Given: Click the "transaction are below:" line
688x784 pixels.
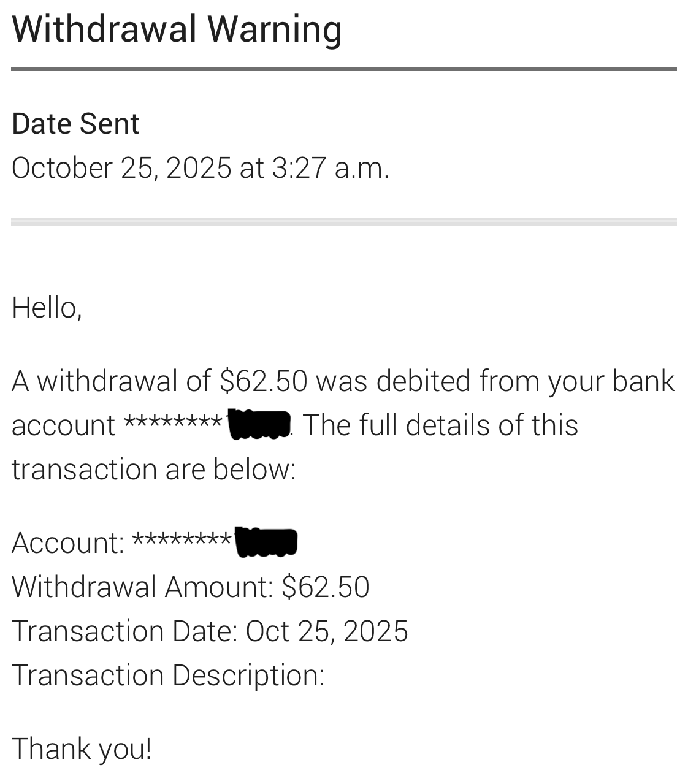Looking at the screenshot, I should [x=153, y=470].
